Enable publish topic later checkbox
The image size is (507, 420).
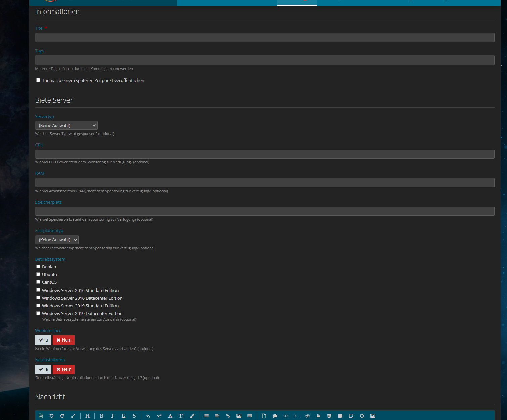pos(38,80)
